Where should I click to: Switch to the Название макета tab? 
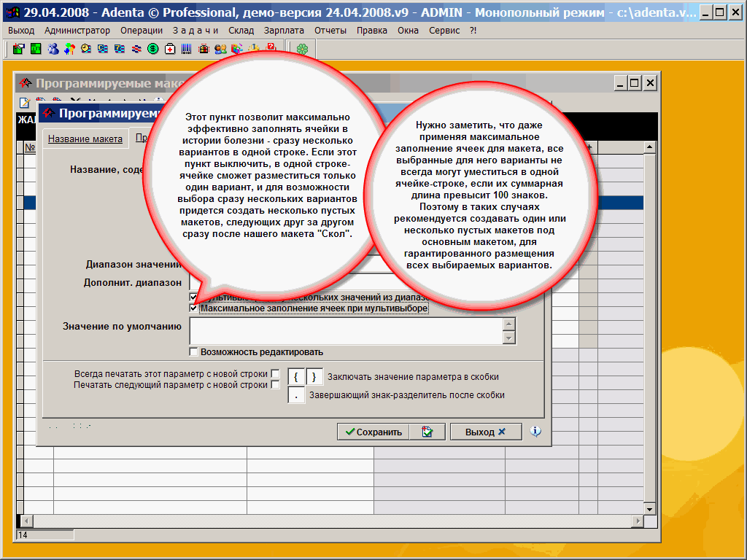[85, 139]
